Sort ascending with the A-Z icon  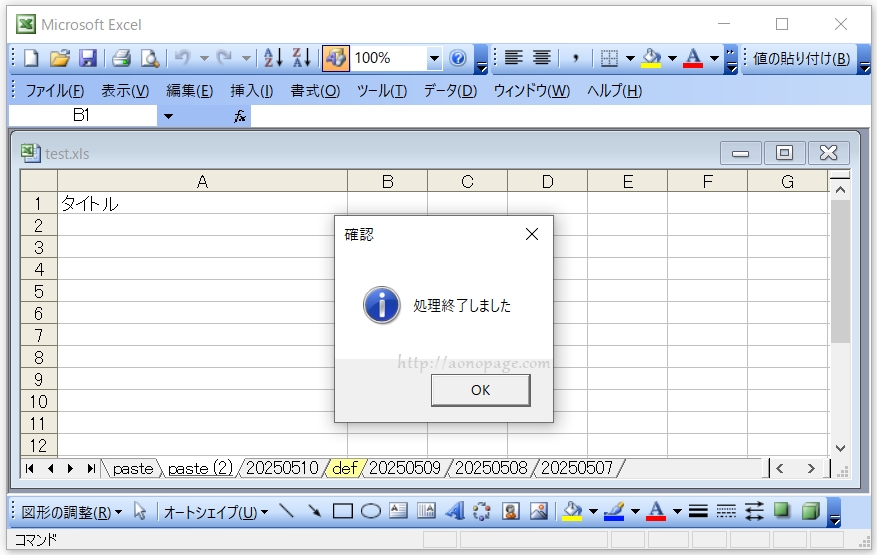[x=274, y=58]
